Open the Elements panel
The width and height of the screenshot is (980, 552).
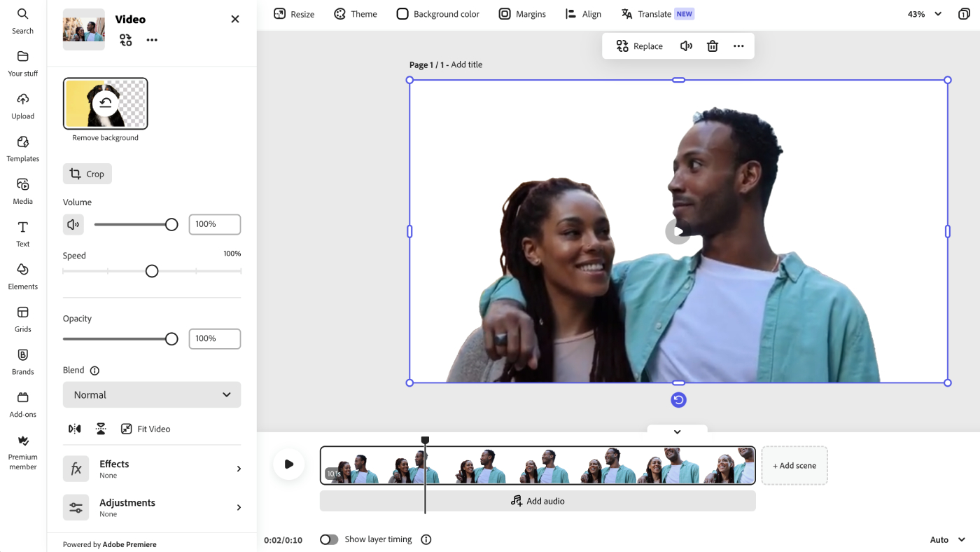22,277
